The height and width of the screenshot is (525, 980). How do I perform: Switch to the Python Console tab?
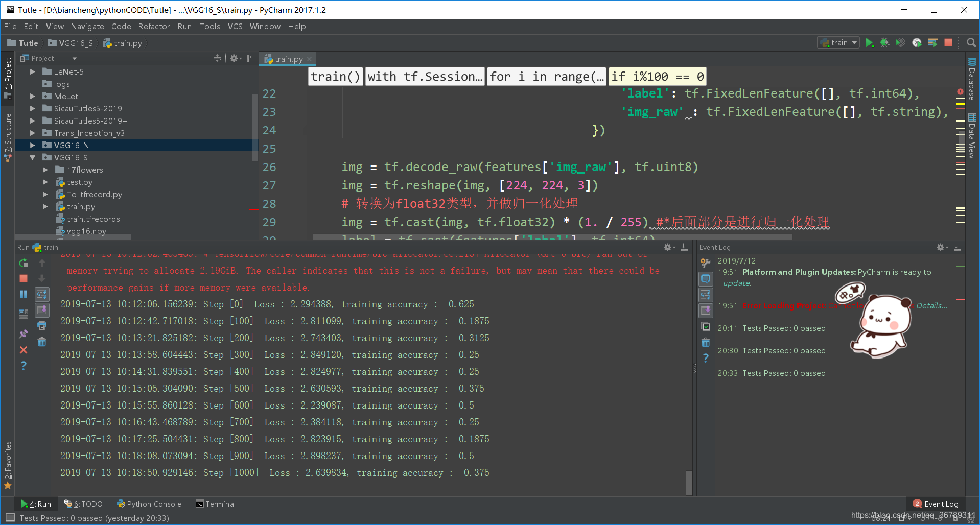(x=149, y=504)
